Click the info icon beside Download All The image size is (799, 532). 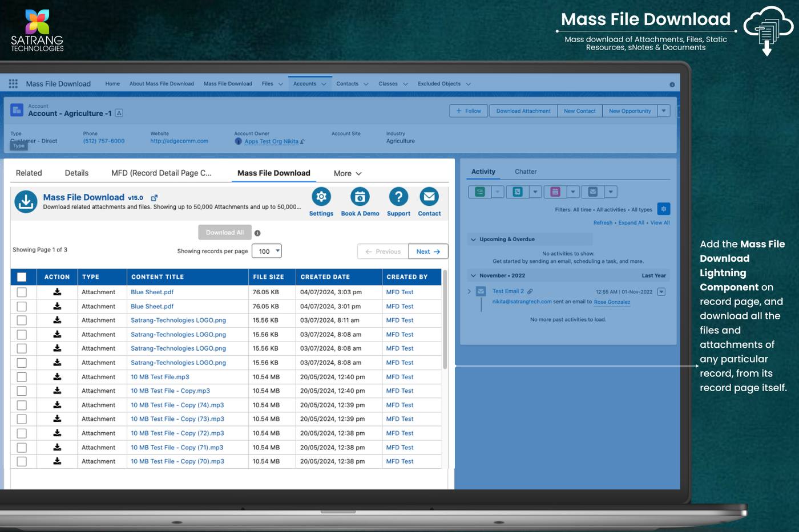(257, 233)
